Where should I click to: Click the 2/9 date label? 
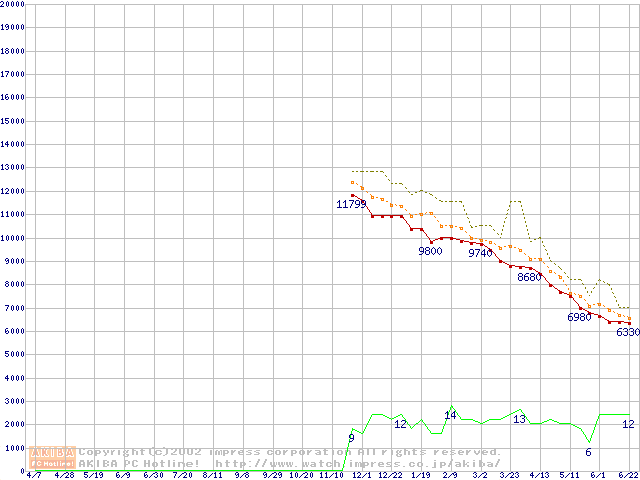[450, 476]
